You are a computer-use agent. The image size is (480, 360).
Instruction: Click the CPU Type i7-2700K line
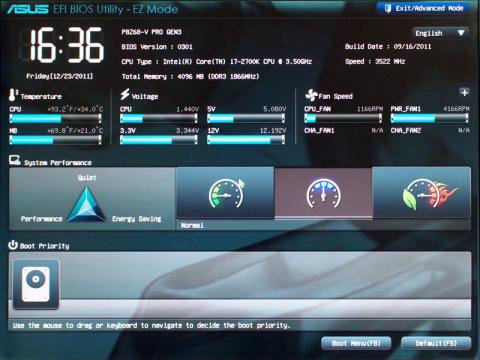click(217, 62)
